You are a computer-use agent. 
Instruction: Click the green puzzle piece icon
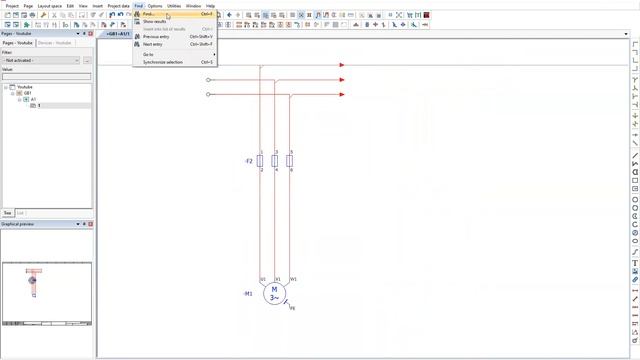click(27, 25)
